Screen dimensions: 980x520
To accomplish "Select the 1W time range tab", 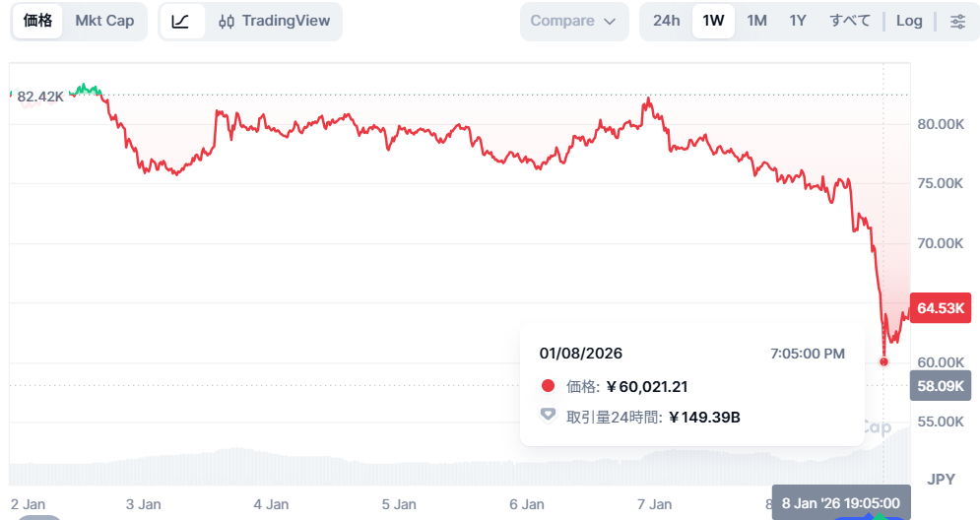I will tap(713, 21).
